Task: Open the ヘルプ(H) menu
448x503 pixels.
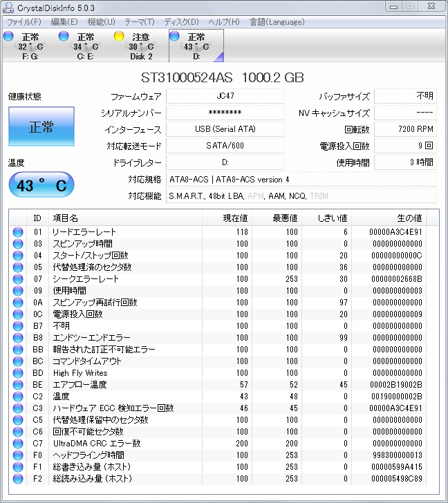Action: pyautogui.click(x=224, y=22)
